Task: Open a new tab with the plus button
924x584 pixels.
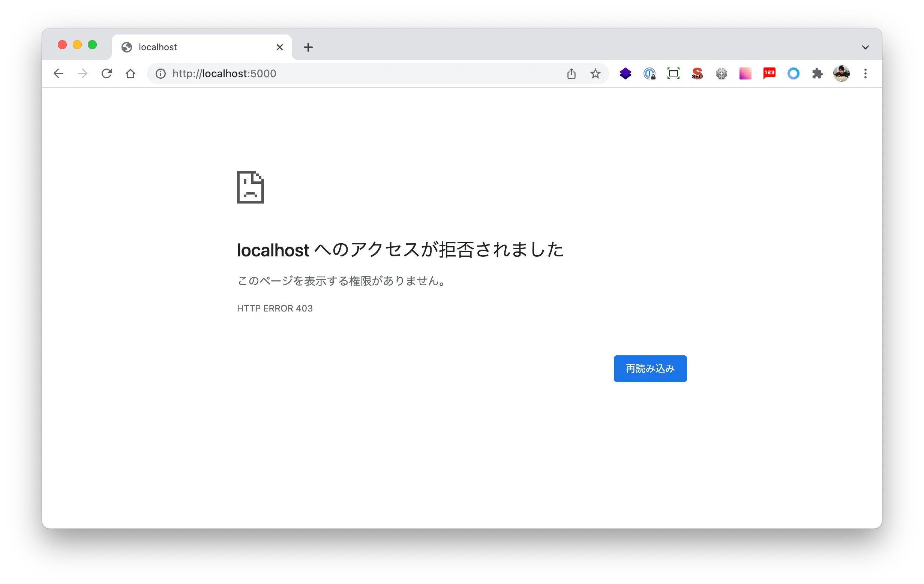Action: pos(308,47)
